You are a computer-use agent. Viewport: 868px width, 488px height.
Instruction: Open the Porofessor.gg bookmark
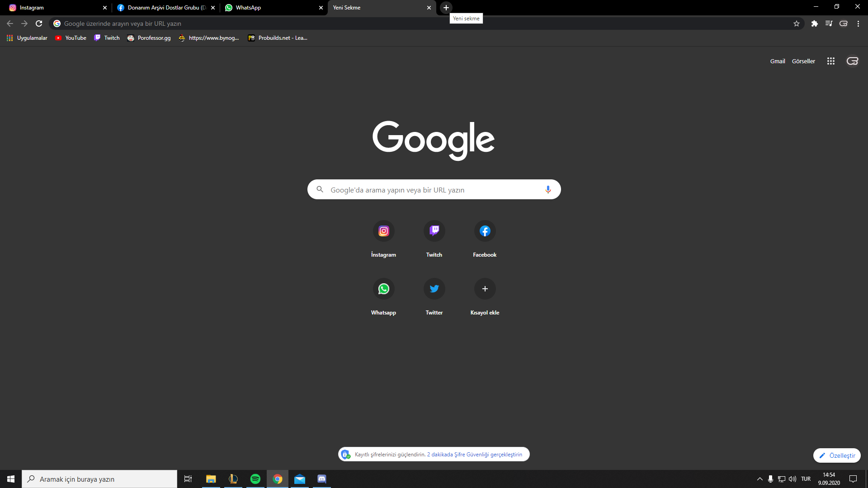click(149, 38)
